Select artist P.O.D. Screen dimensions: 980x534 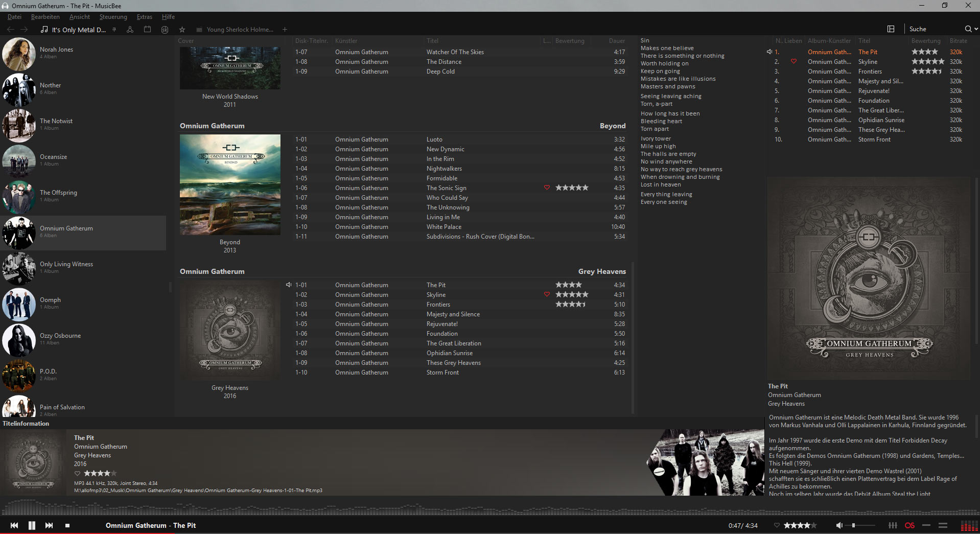[83, 376]
